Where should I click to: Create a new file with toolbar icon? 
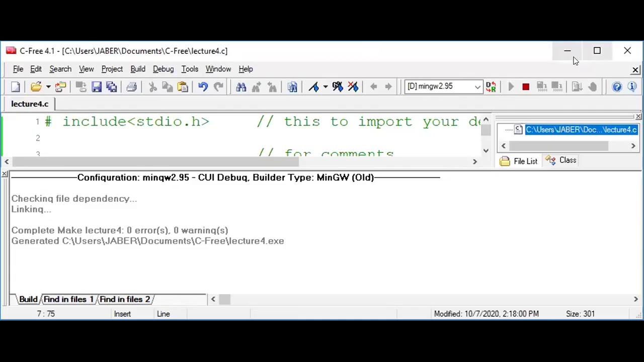click(x=16, y=87)
